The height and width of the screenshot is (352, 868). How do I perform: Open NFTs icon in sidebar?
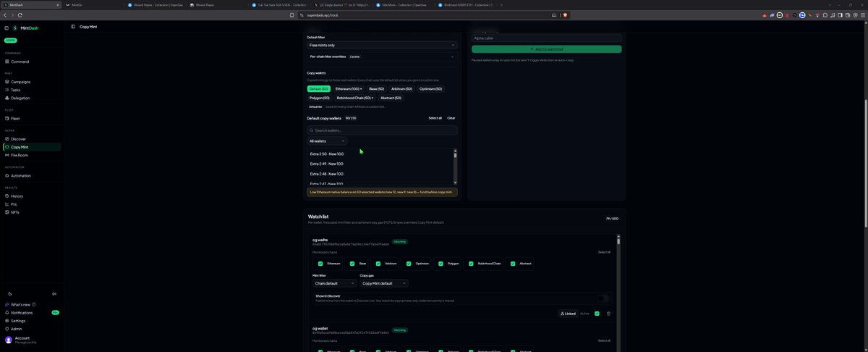pos(7,212)
